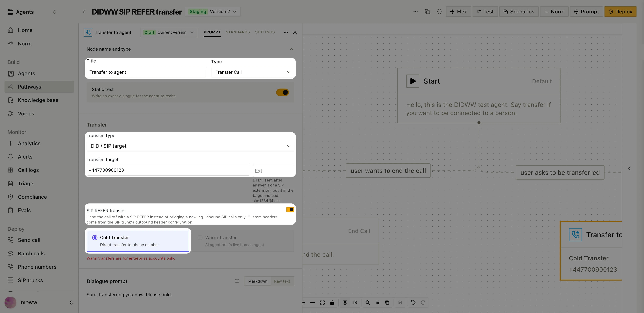
Task: Click the undo arrow icon
Action: (413, 302)
